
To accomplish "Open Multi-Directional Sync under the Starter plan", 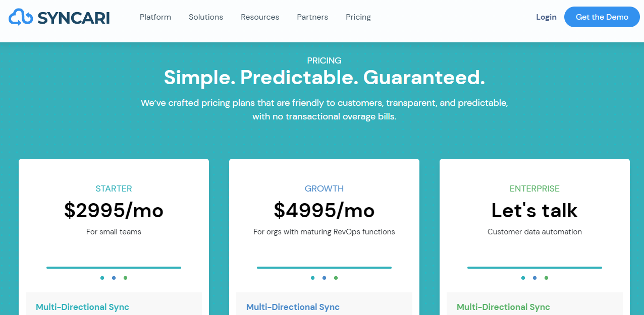I will coord(82,307).
